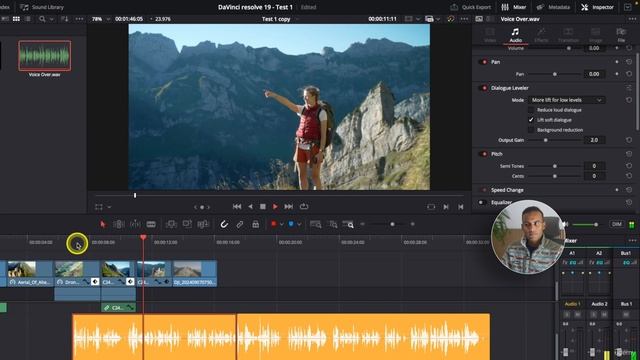Disable the Dialogue Leveler toggle

tap(484, 88)
